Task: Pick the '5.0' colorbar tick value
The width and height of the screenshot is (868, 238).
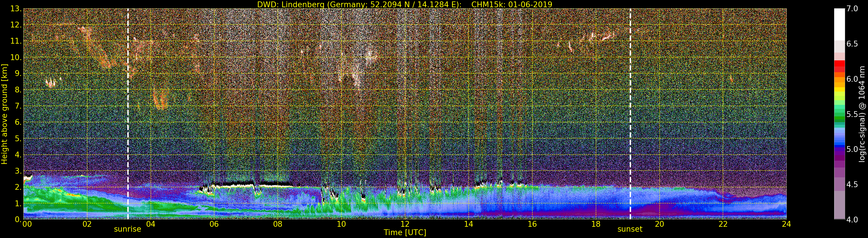Action: pyautogui.click(x=852, y=149)
